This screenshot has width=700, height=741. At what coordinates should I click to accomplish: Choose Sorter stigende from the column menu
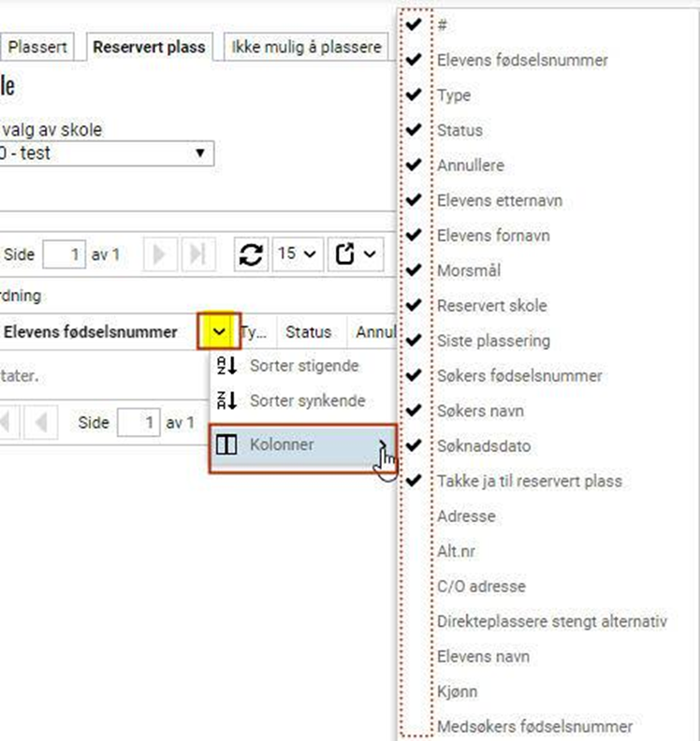[303, 366]
